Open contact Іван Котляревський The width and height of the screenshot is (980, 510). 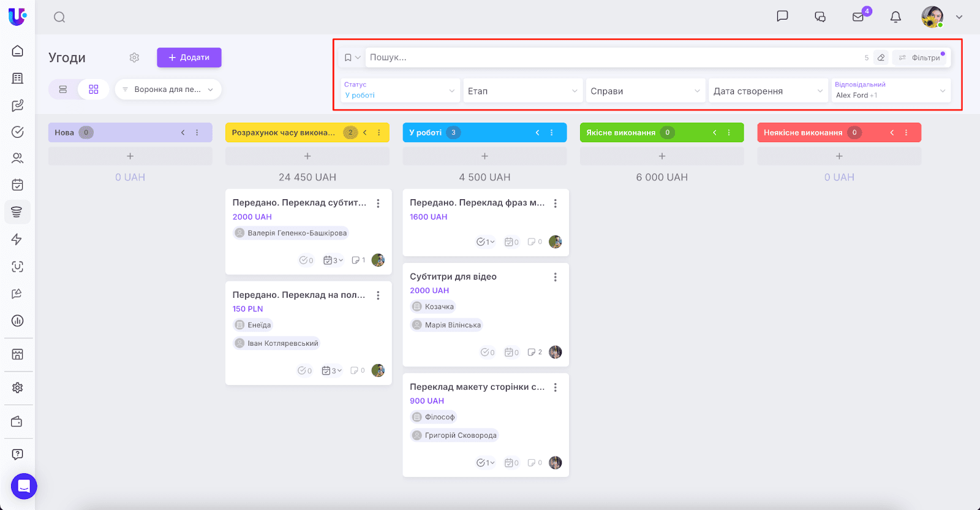tap(277, 343)
